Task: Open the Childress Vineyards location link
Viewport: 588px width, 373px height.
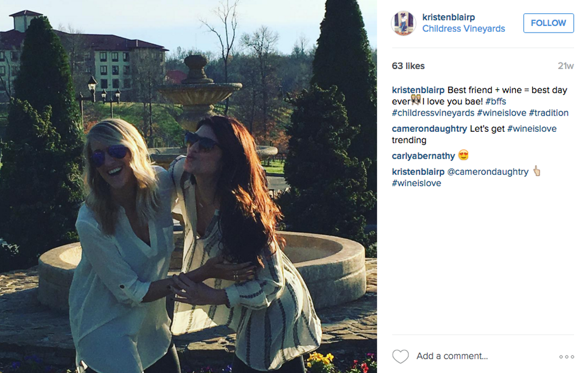Action: [x=464, y=28]
